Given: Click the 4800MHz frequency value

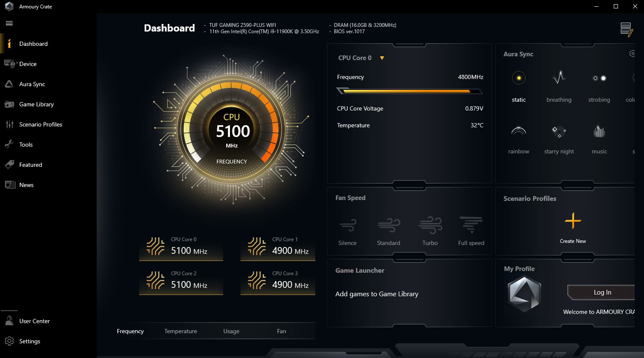Looking at the screenshot, I should (x=470, y=77).
